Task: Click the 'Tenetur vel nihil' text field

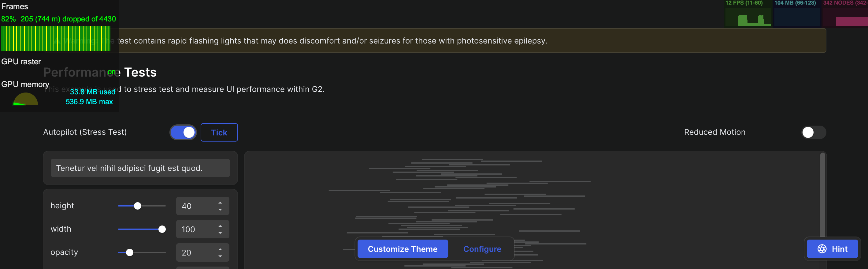Action: click(x=140, y=168)
